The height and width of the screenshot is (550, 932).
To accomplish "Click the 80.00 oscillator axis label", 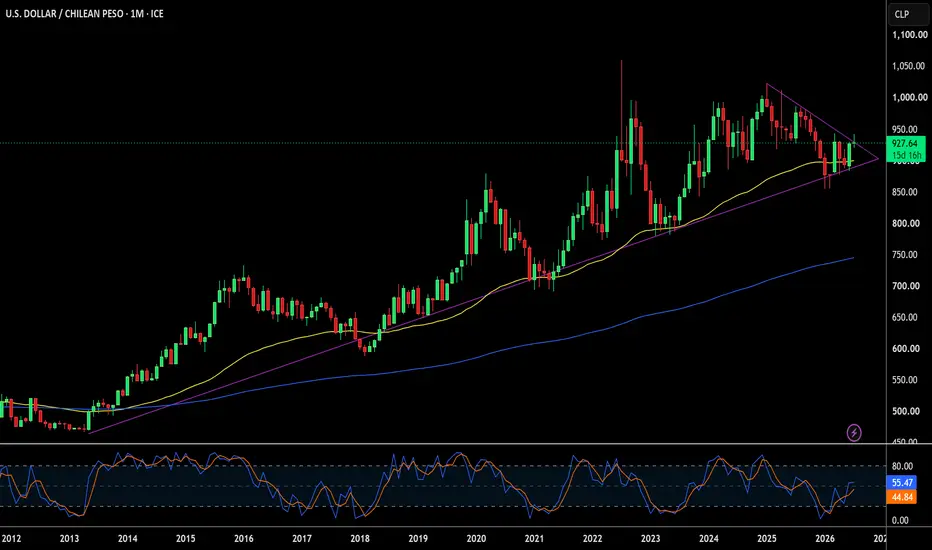I will 902,467.
